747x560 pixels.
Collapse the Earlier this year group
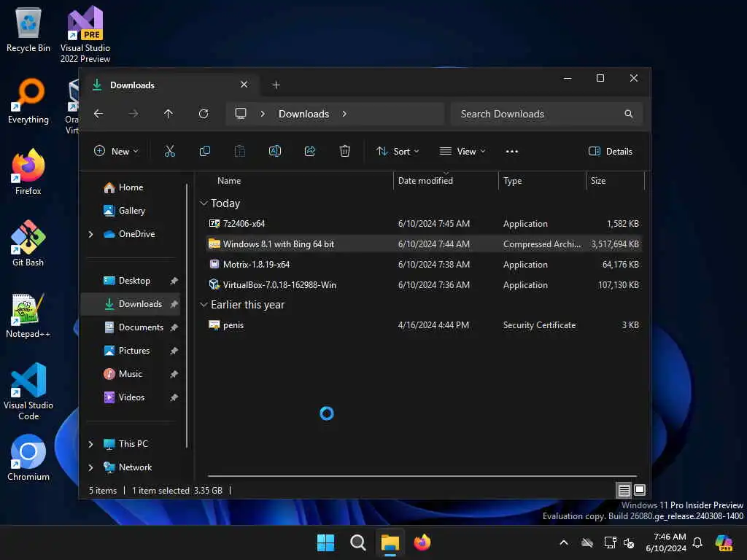pyautogui.click(x=204, y=305)
